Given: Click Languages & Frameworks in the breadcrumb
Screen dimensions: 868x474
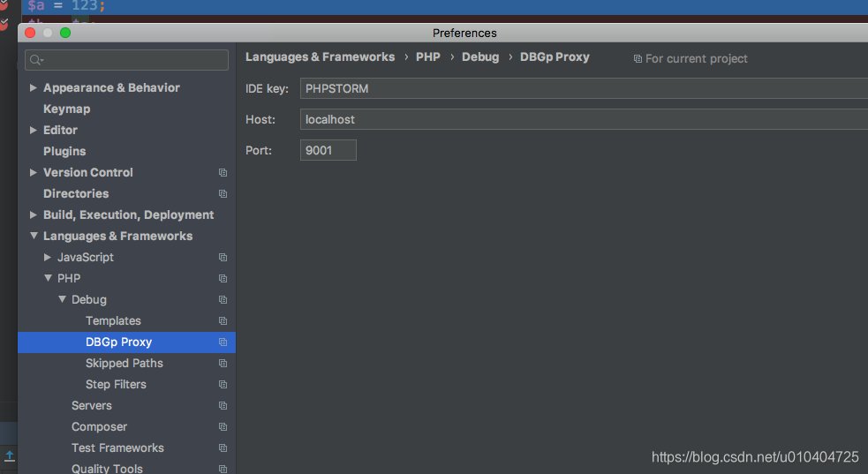Looking at the screenshot, I should [320, 57].
